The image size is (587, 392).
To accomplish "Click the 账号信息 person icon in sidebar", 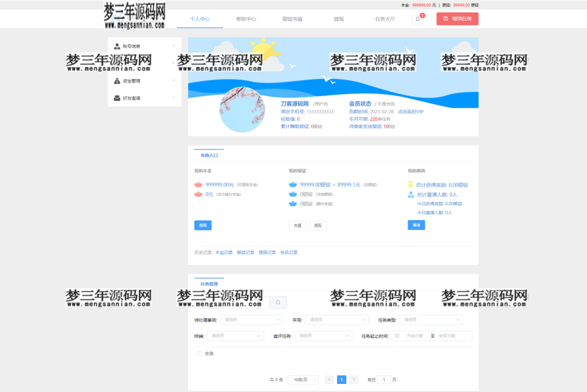I will [117, 46].
